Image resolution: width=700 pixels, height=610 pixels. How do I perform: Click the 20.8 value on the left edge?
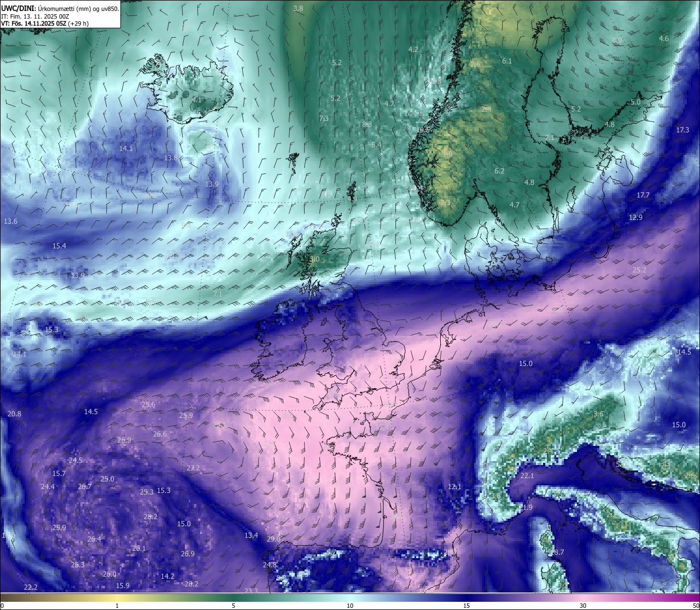click(14, 414)
